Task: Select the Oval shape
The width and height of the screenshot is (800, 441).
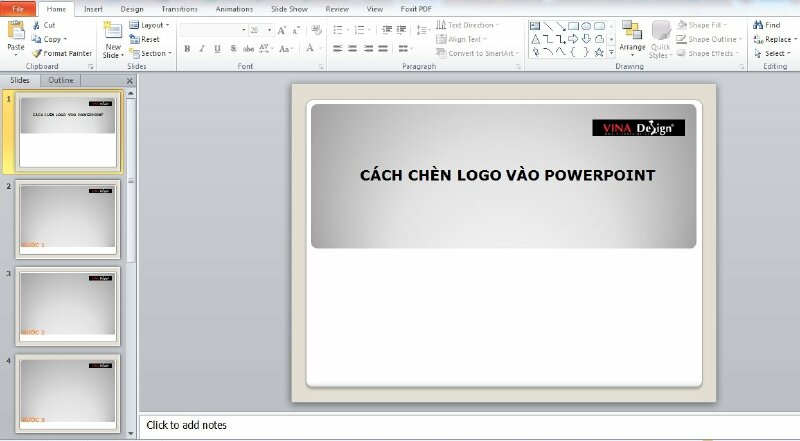Action: 586,26
